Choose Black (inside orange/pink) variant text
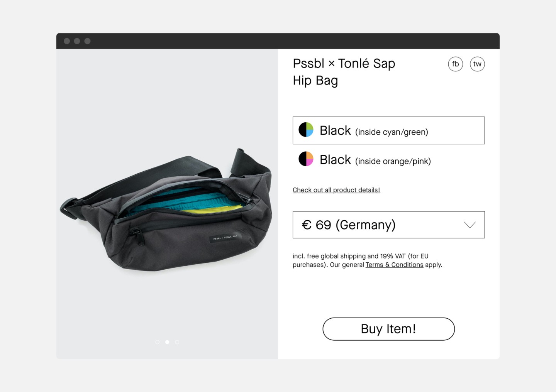556x392 pixels. [375, 160]
